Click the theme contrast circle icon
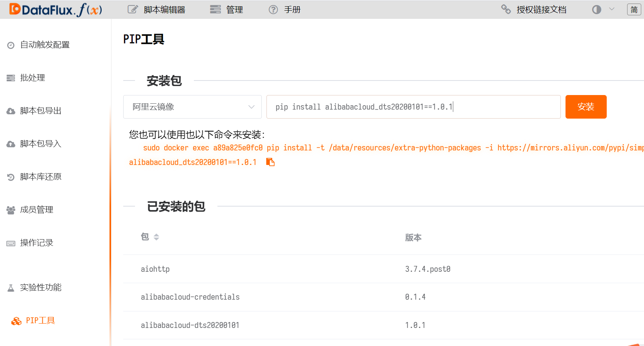644x346 pixels. point(597,9)
